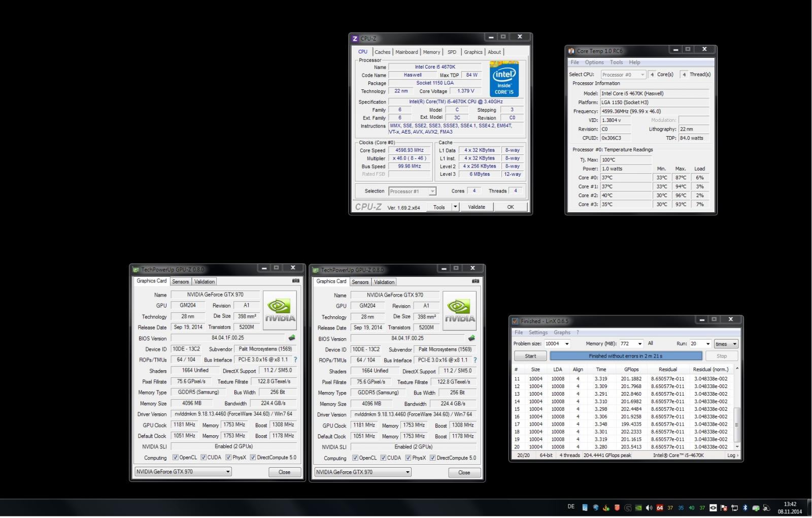Viewport: 812px width, 518px height.
Task: Click red shield tray icon
Action: (x=617, y=508)
